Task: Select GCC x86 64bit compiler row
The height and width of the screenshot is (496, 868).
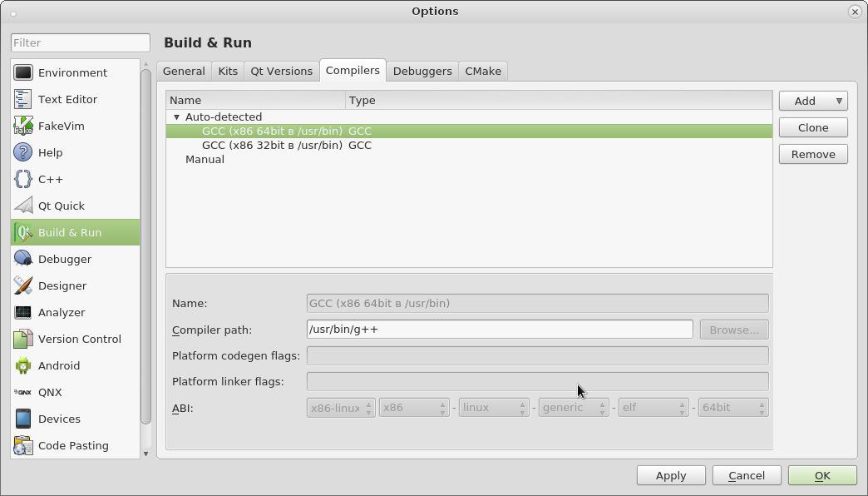Action: click(x=469, y=131)
